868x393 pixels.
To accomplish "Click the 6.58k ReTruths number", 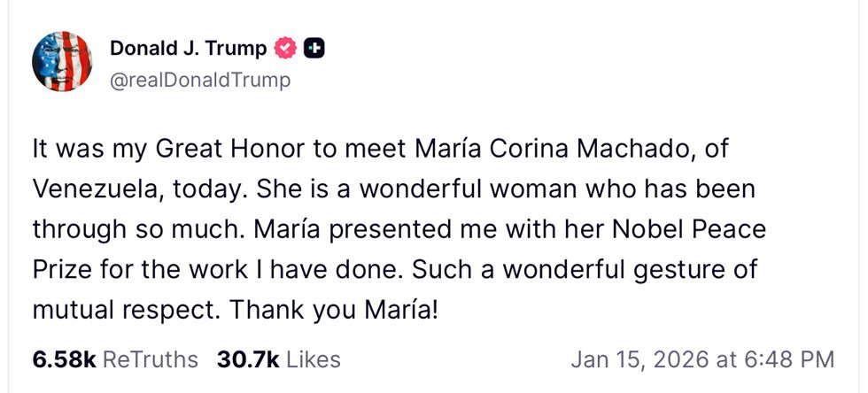I will 64,359.
